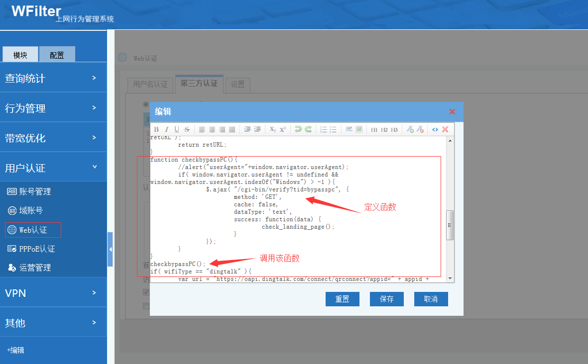The image size is (588, 364).
Task: Insert image using editor toolbar icon
Action: pos(359,129)
